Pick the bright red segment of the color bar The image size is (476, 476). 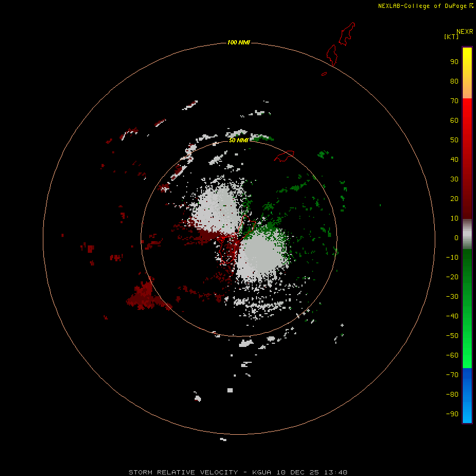tap(467, 112)
